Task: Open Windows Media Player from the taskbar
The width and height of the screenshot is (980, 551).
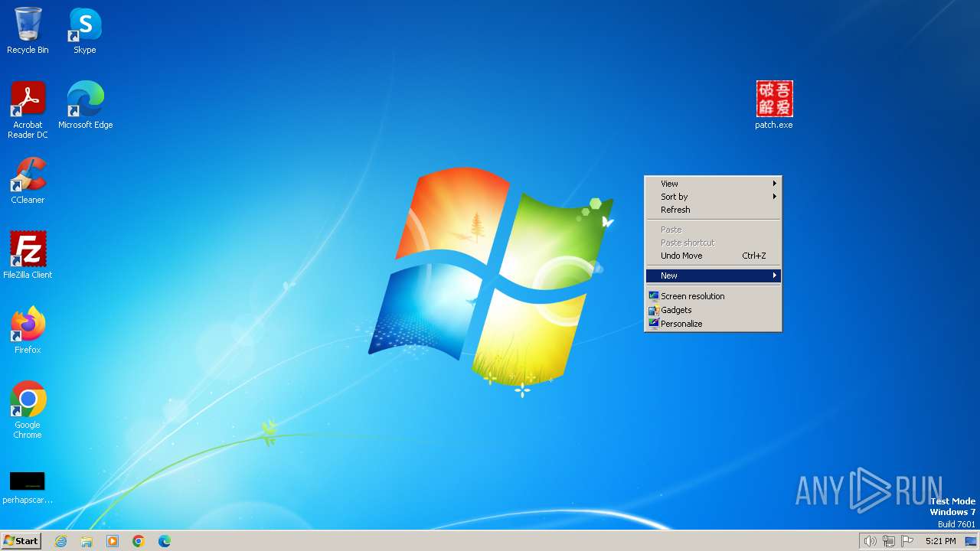Action: pyautogui.click(x=113, y=541)
